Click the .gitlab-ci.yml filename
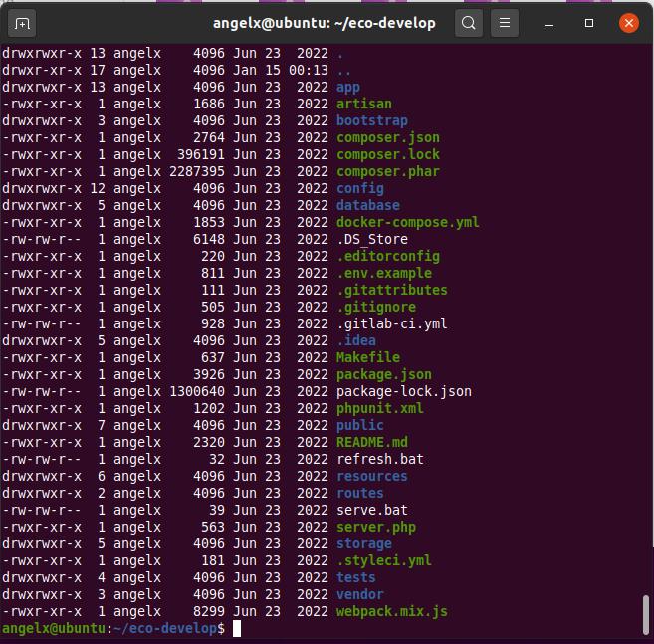 pyautogui.click(x=391, y=323)
